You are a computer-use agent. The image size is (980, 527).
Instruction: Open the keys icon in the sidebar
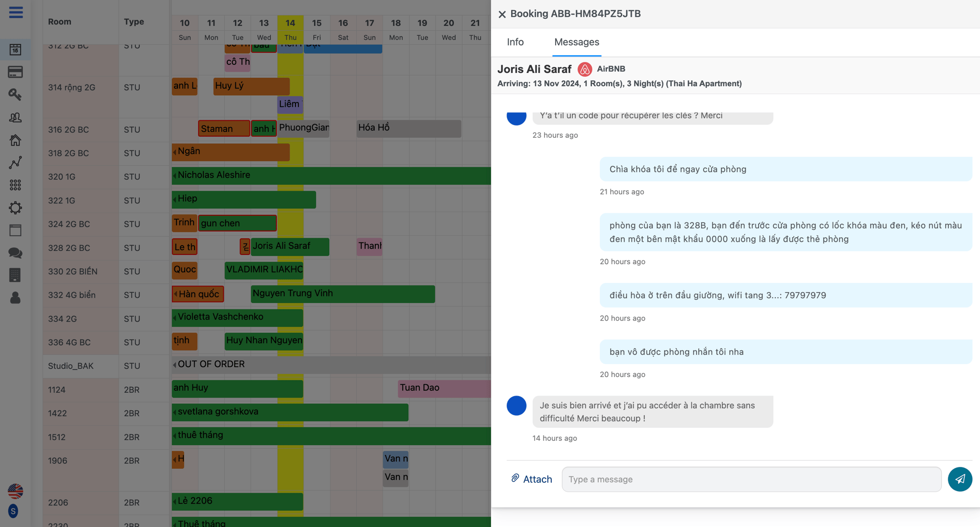pos(15,95)
